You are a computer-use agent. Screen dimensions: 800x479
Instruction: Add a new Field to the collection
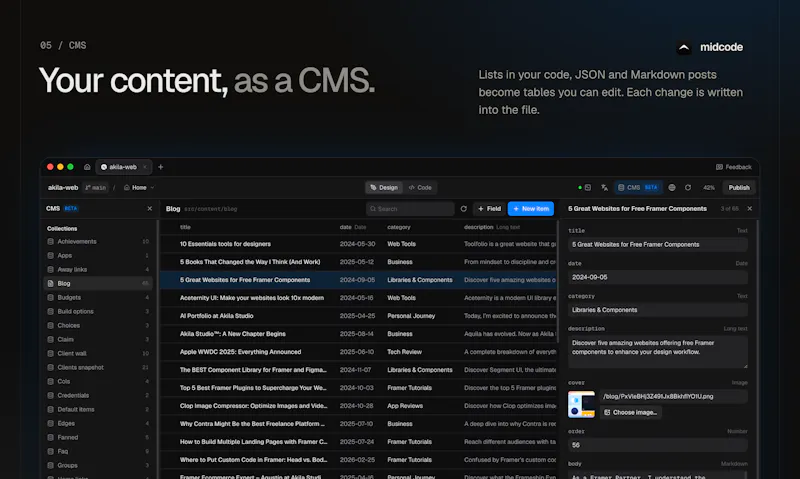pyautogui.click(x=489, y=209)
